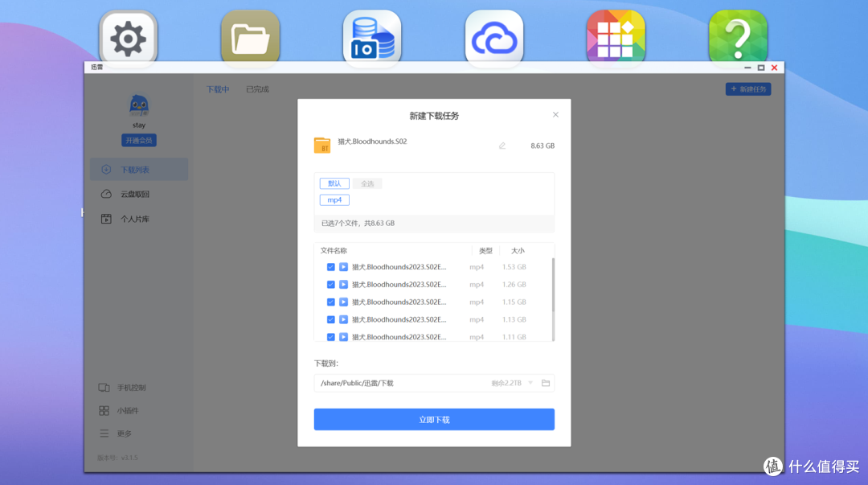Click the task name 猎犬.Bloodhounds.S02
Image resolution: width=868 pixels, height=485 pixels.
point(372,142)
